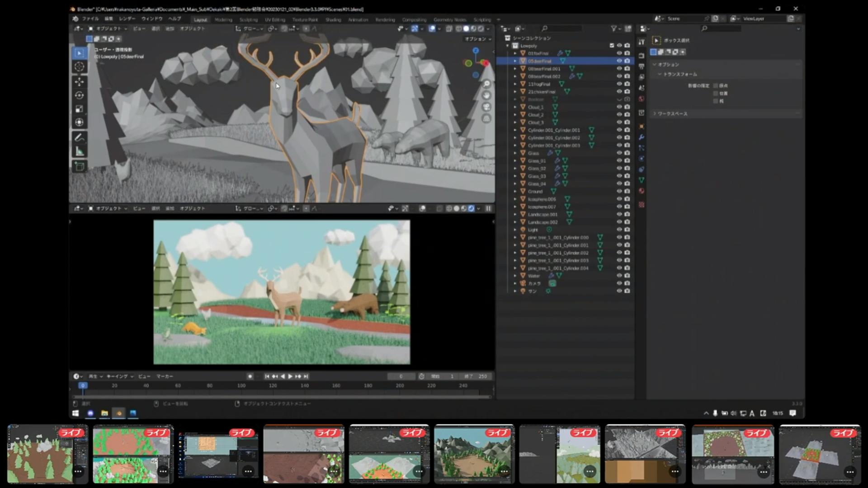868x488 pixels.
Task: Open the グロー transform orientation dropdown
Action: 250,28
